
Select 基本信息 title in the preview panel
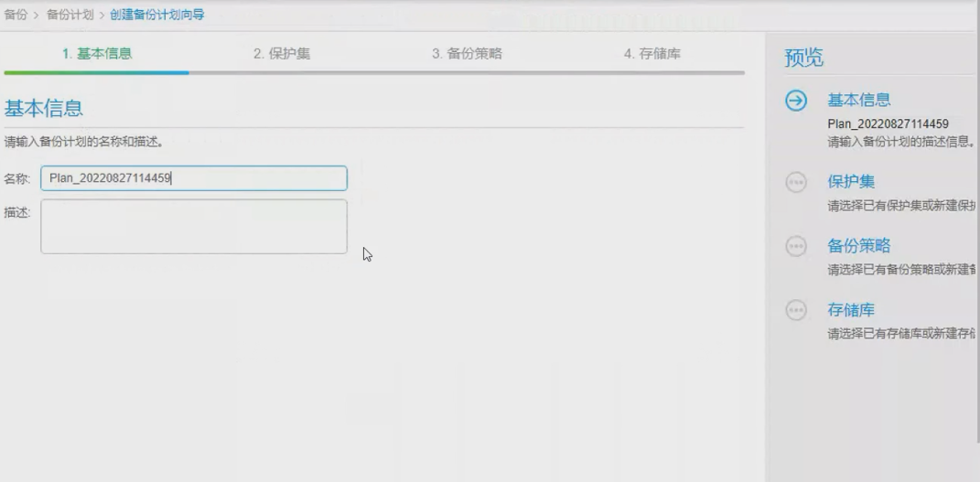[858, 101]
